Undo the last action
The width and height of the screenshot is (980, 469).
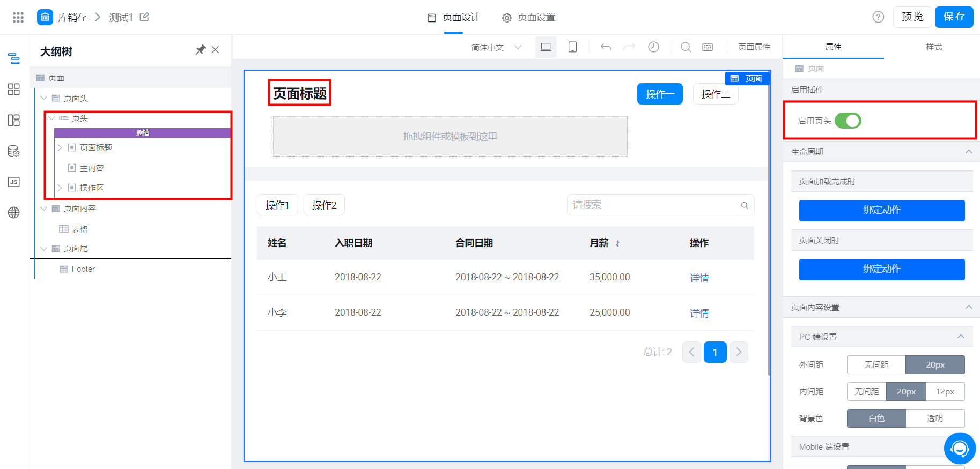tap(606, 47)
